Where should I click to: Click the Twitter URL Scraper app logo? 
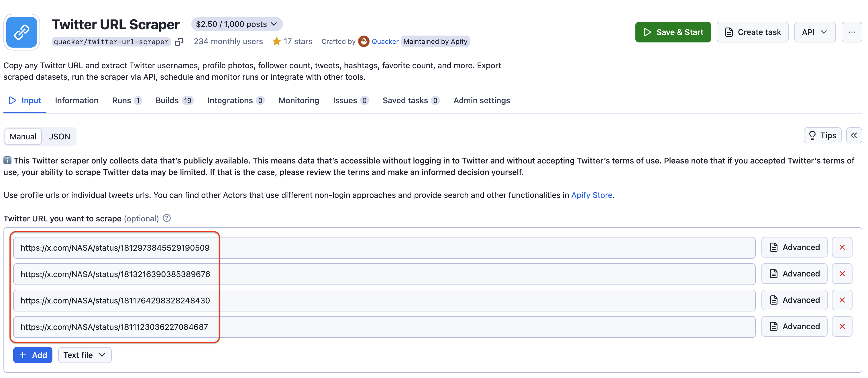point(21,32)
